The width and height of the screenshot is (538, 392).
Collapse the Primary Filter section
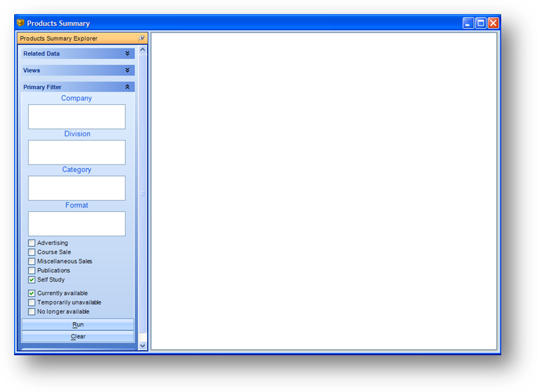click(127, 87)
